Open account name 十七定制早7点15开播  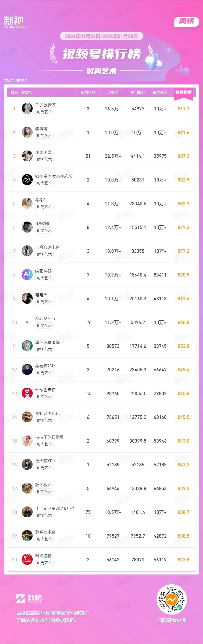tap(55, 509)
